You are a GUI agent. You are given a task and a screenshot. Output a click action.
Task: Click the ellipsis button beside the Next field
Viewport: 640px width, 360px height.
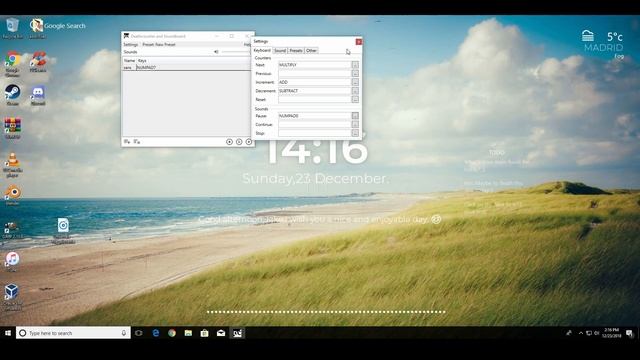[355, 65]
